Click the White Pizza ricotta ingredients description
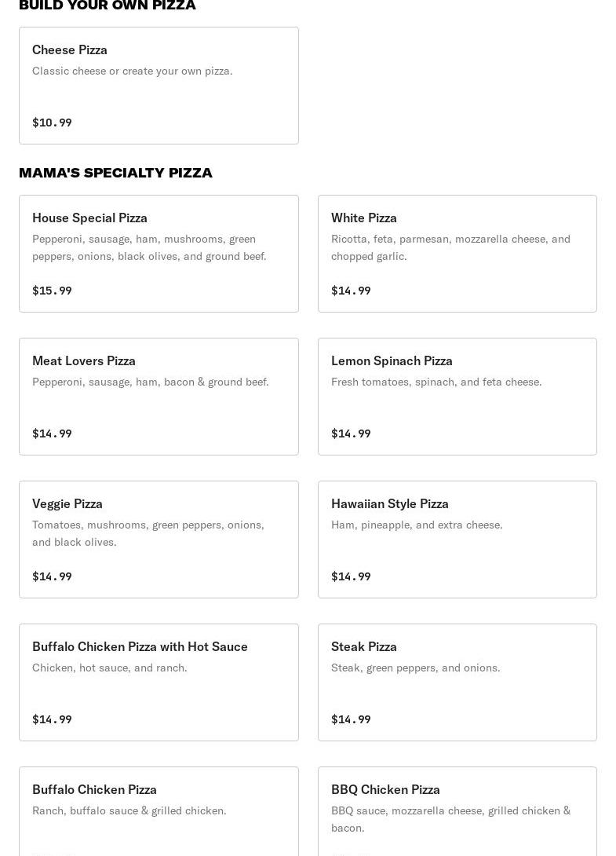This screenshot has width=616, height=856. click(x=450, y=247)
